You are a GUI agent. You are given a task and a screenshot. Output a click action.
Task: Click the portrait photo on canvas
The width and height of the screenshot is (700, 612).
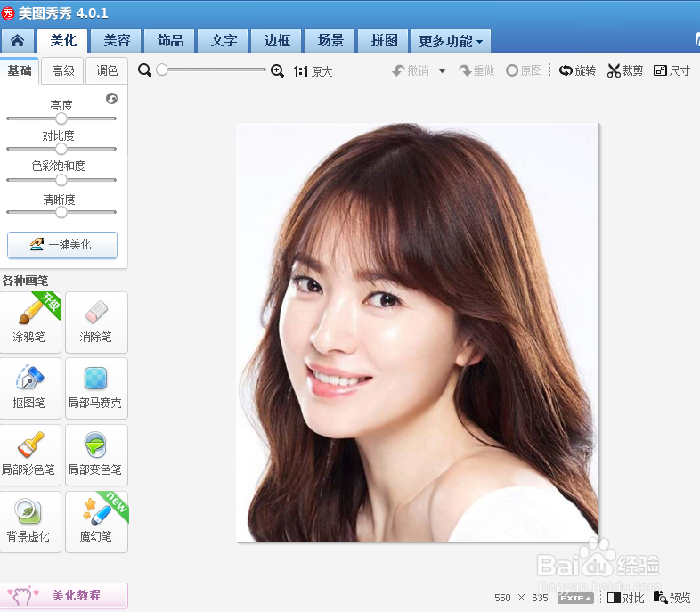coord(418,332)
